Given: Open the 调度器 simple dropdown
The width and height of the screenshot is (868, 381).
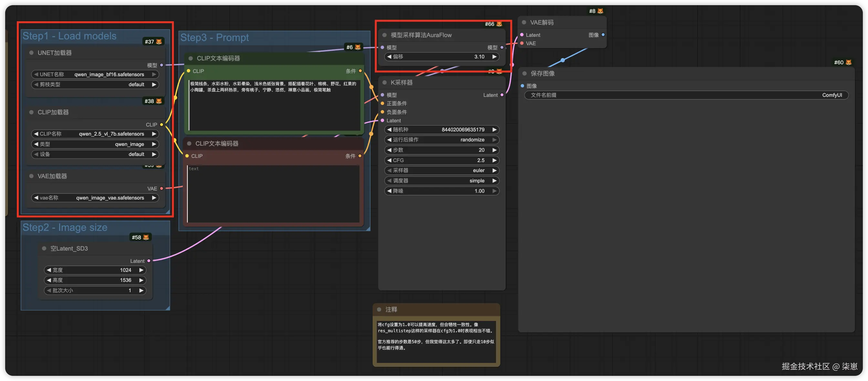Looking at the screenshot, I should point(441,181).
